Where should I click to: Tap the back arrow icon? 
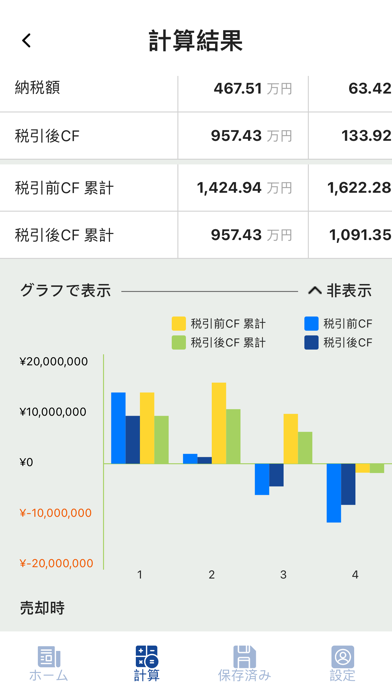click(27, 40)
